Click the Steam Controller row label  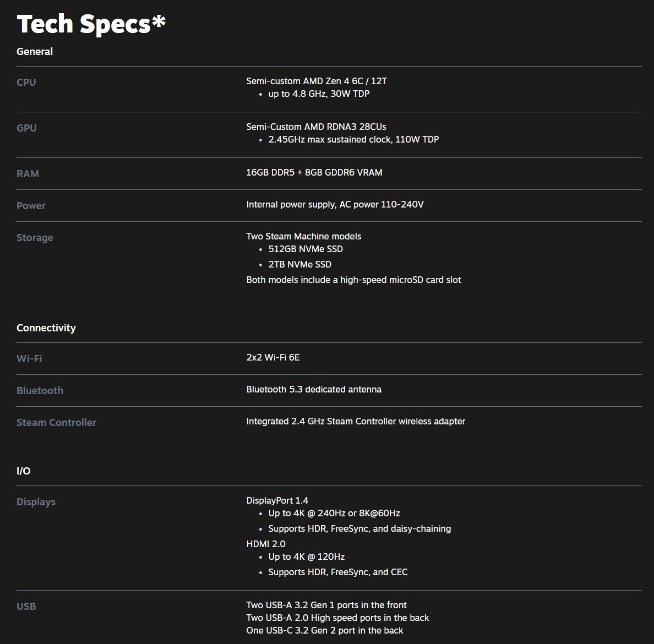(56, 423)
